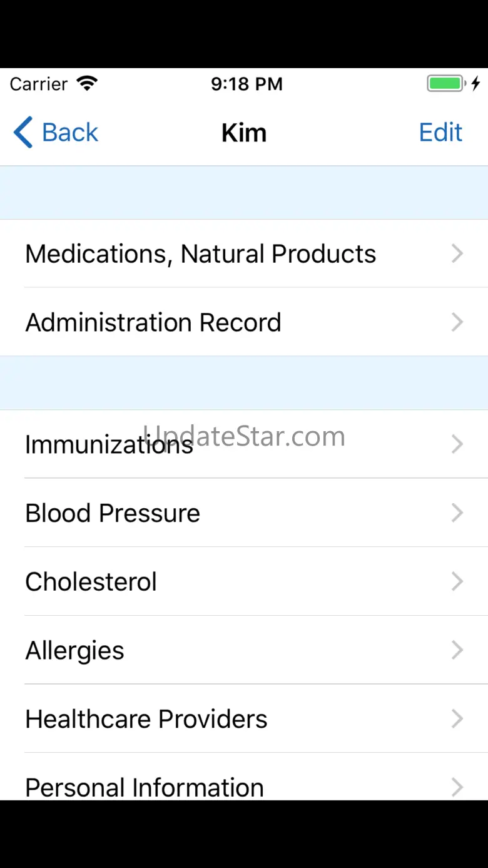Viewport: 488px width, 868px height.
Task: Open the Immunizations row
Action: pos(109,445)
